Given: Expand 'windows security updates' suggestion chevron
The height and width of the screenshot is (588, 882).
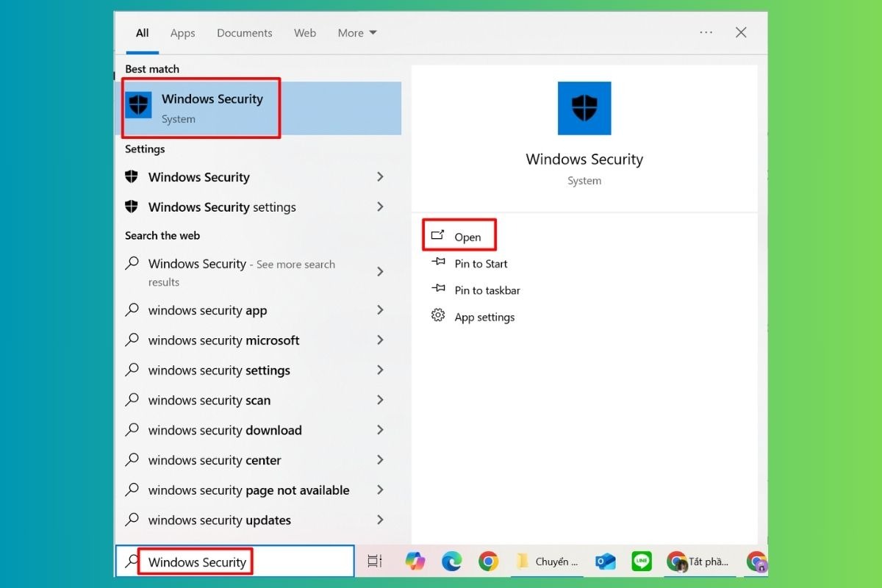Looking at the screenshot, I should [380, 520].
